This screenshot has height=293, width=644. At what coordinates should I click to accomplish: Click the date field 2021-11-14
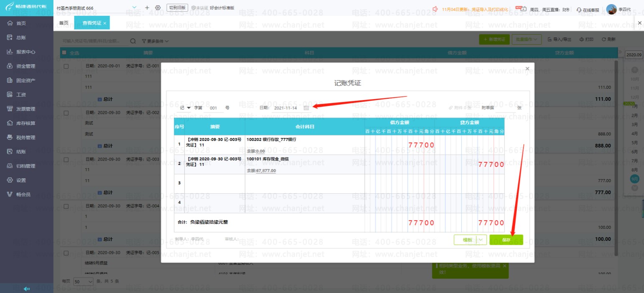click(285, 108)
